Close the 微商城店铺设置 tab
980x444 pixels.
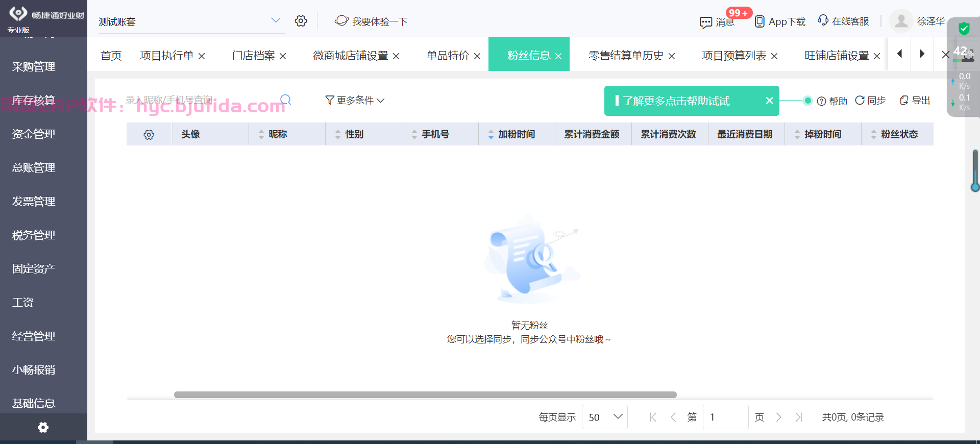tap(396, 56)
